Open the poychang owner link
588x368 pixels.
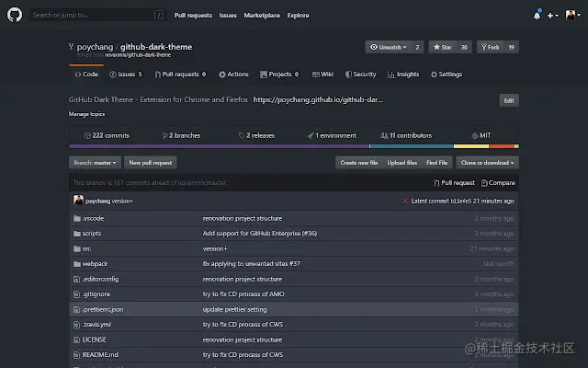point(95,47)
